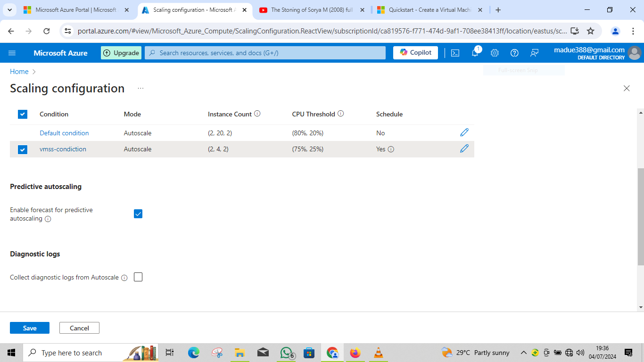The width and height of the screenshot is (644, 362).
Task: Click the page's vertical scrollbar thumb
Action: 640,217
